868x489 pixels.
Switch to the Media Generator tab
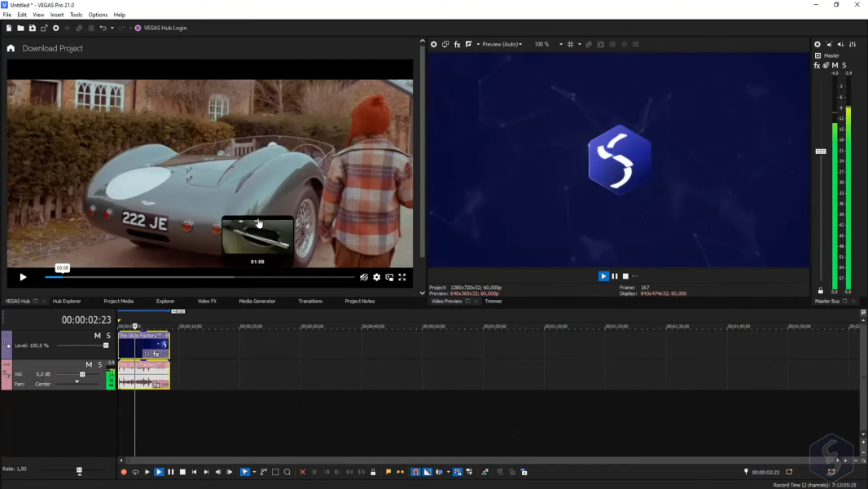coord(256,302)
